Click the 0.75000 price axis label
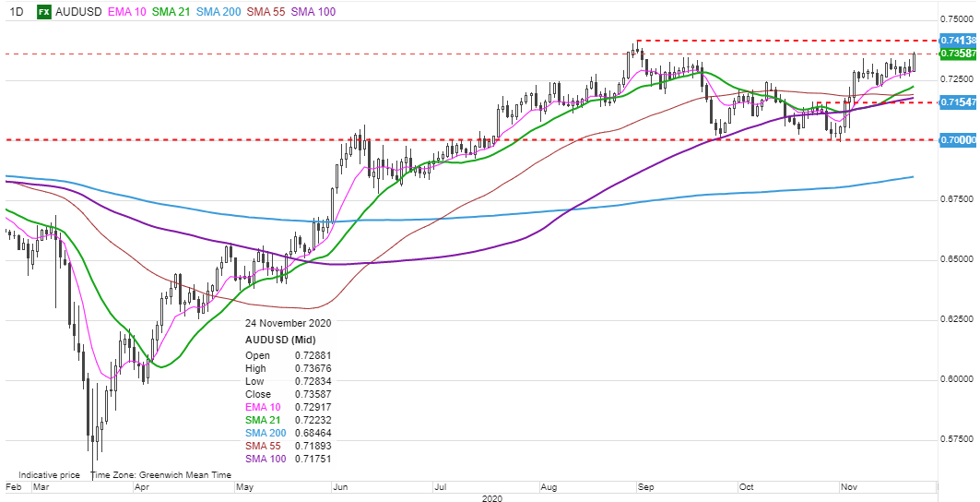Image resolution: width=980 pixels, height=502 pixels. point(957,18)
